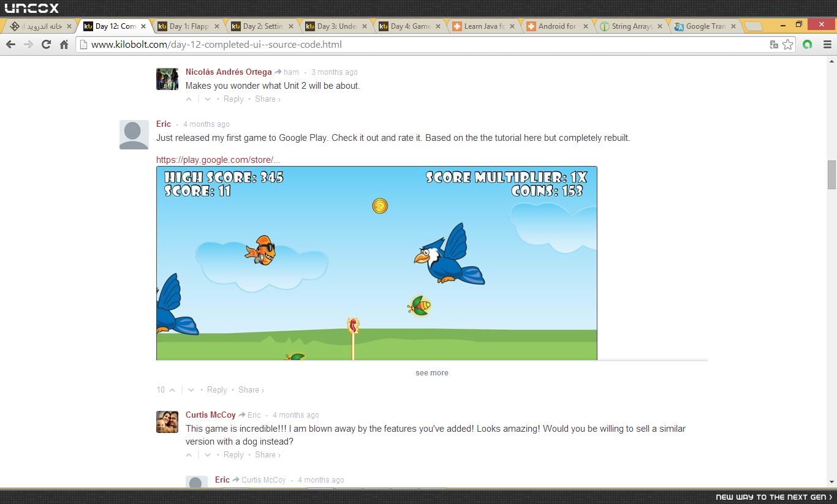The height and width of the screenshot is (504, 837).
Task: Upvote Eric's Google Play comment
Action: [172, 390]
